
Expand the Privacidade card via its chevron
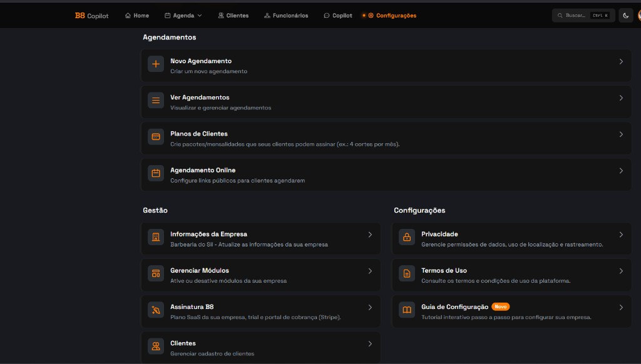pos(620,235)
